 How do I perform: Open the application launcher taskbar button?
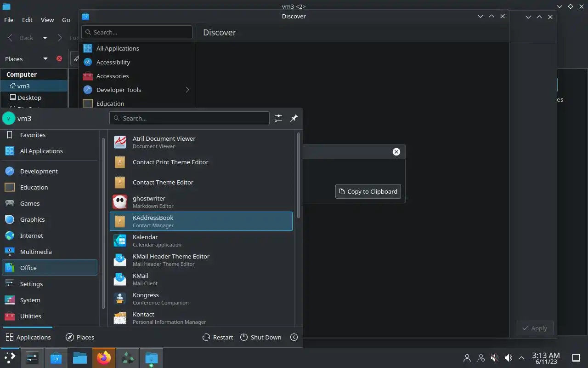click(10, 358)
